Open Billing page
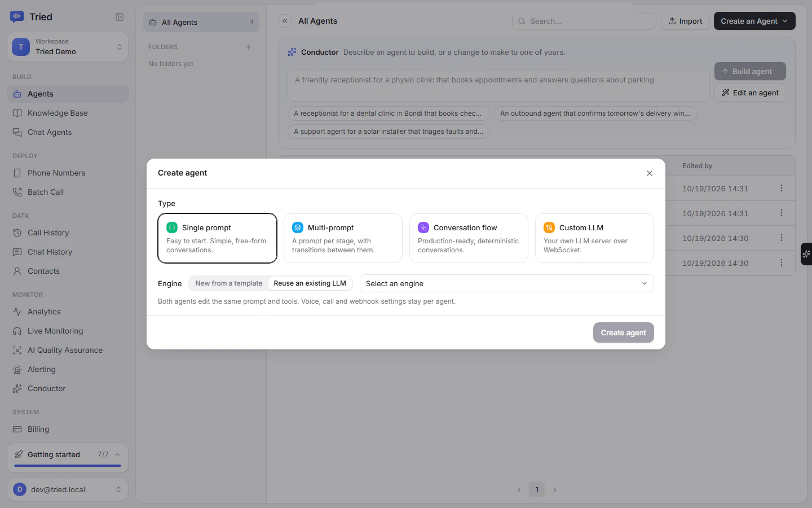Screen dimensions: 812x508 click(x=68, y=429)
